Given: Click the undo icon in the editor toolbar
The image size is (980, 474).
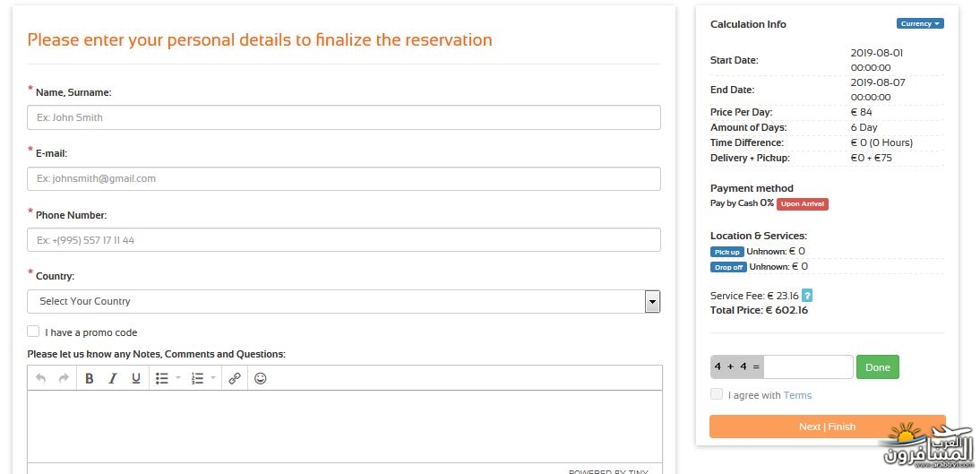Looking at the screenshot, I should point(40,378).
